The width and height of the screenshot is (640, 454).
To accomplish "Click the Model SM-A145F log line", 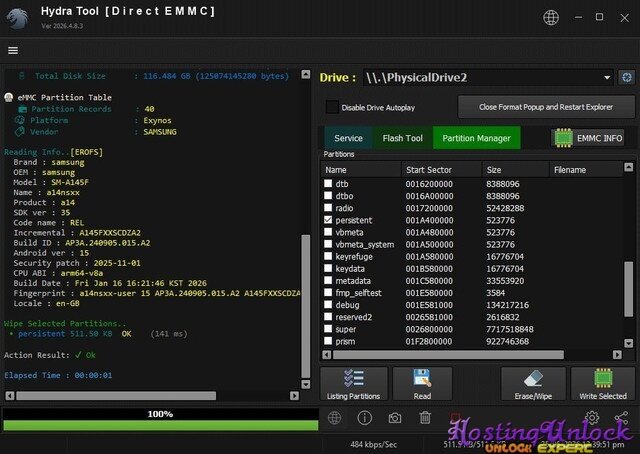I will click(51, 182).
